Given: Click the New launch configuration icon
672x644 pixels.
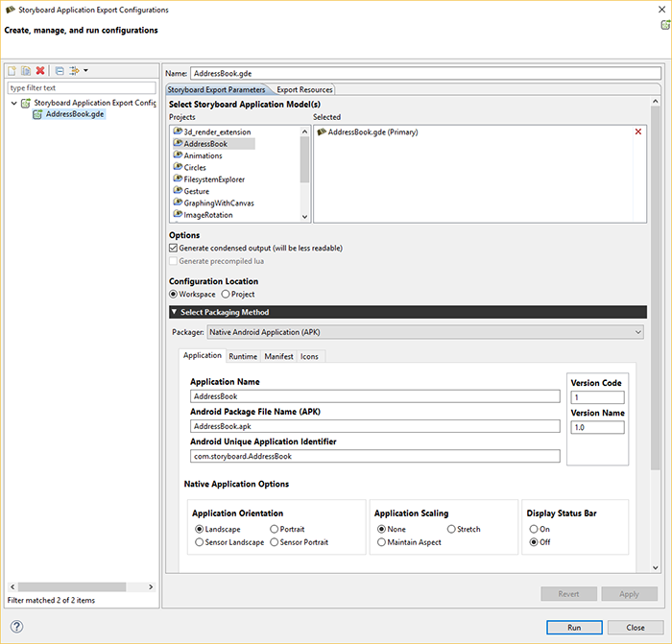Looking at the screenshot, I should click(12, 71).
